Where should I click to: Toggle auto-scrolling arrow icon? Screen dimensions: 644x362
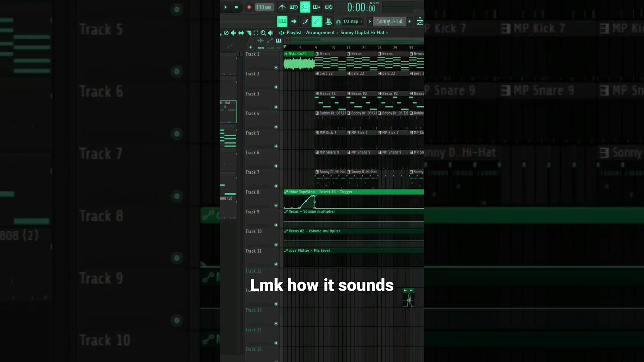pyautogui.click(x=294, y=21)
